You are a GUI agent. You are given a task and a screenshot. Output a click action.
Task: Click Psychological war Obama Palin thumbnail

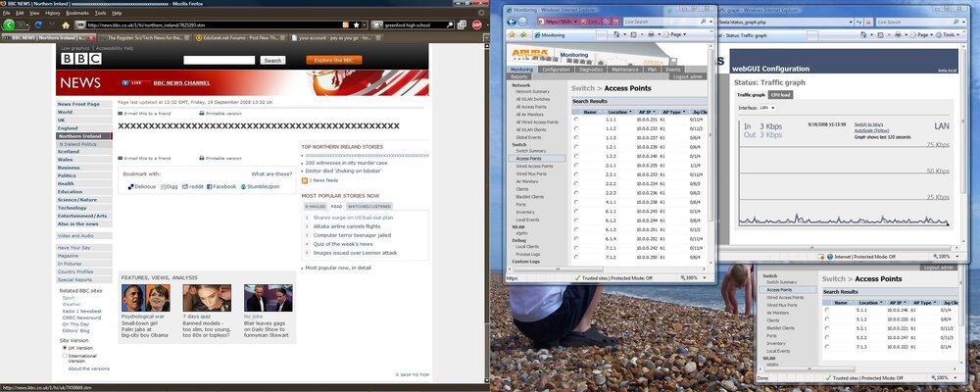point(146,298)
